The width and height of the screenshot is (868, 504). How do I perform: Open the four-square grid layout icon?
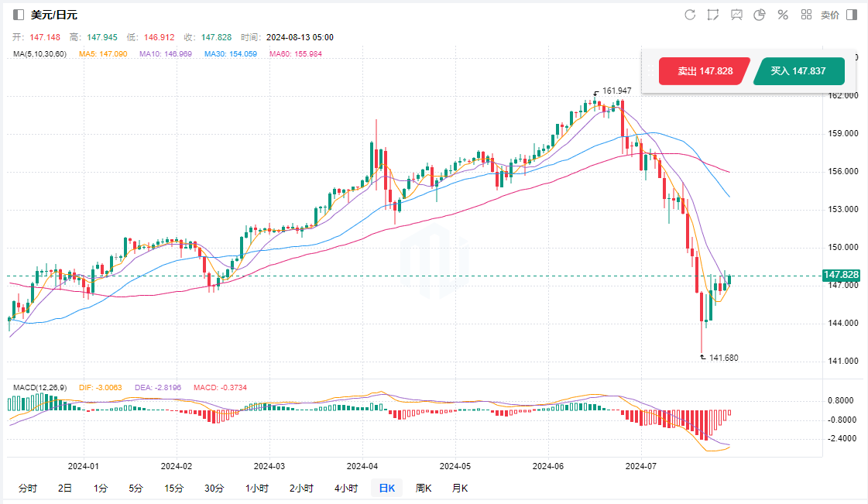pyautogui.click(x=806, y=15)
